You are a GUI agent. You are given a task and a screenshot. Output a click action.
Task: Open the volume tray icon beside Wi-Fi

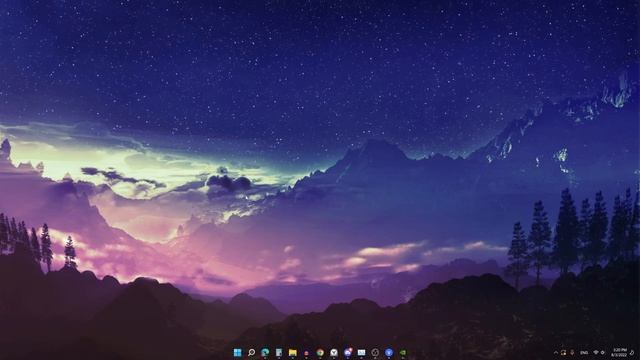[x=602, y=353]
